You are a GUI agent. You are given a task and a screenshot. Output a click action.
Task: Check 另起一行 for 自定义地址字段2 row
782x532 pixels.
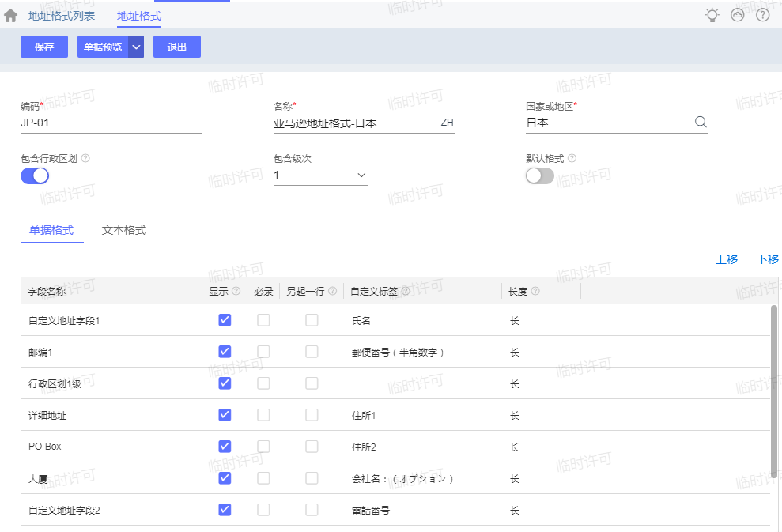312,510
